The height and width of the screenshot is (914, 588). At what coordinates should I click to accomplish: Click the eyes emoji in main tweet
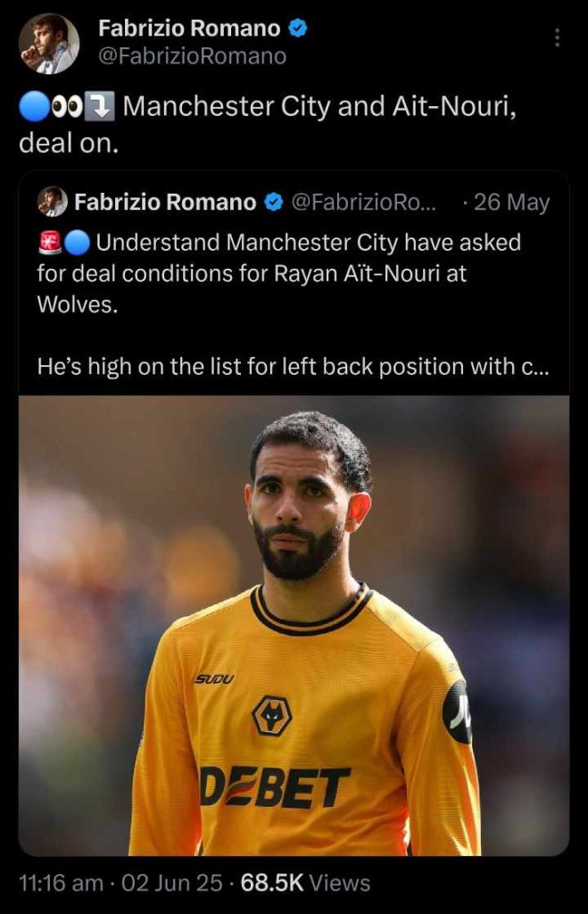67,107
